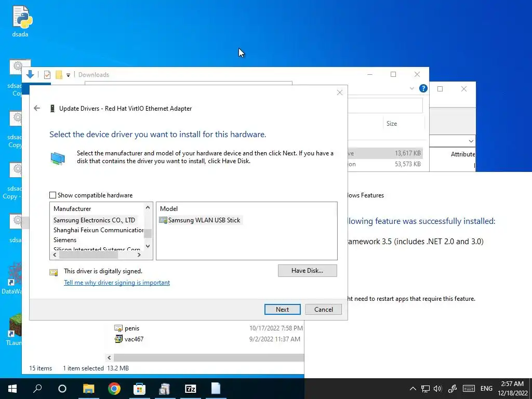Select Siemens manufacturer
This screenshot has height=399, width=532.
(65, 240)
